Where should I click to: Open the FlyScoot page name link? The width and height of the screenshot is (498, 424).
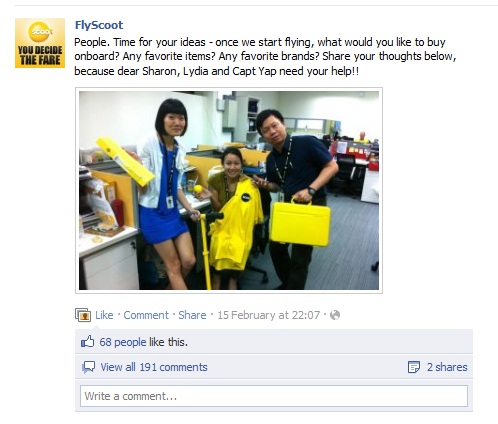pos(99,25)
